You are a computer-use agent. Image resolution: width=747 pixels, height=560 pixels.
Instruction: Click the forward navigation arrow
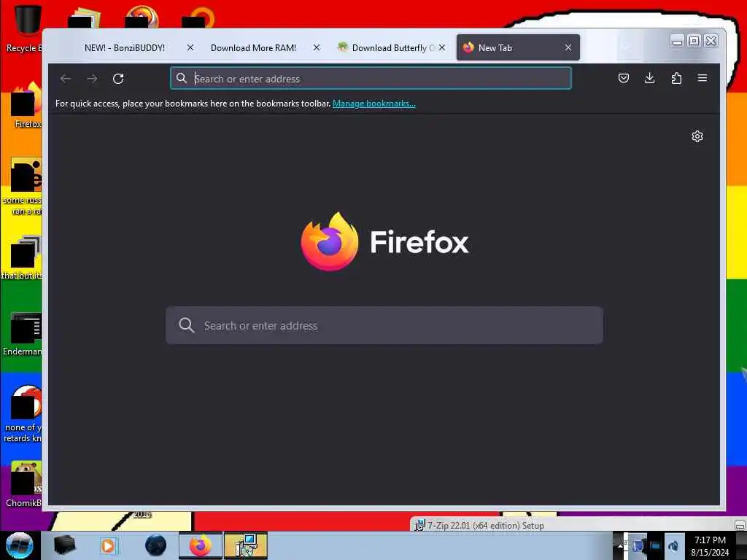click(92, 79)
